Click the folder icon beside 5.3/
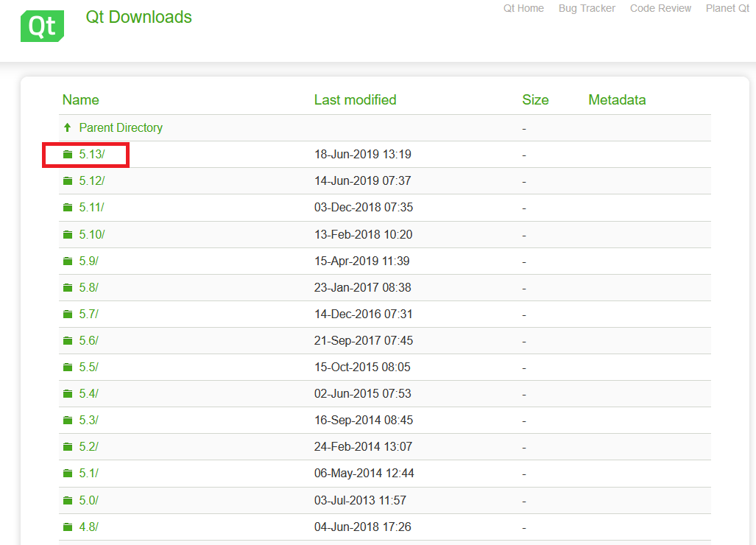The height and width of the screenshot is (545, 756). [68, 420]
